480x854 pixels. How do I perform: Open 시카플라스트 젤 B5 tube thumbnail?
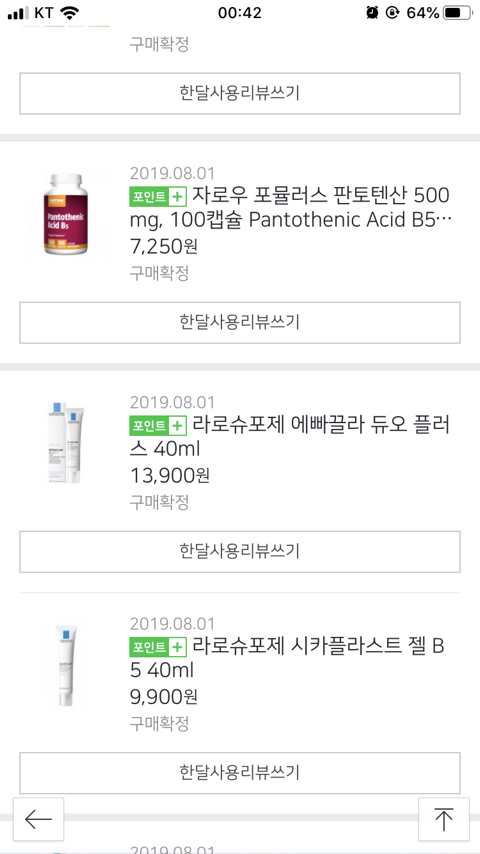click(66, 665)
